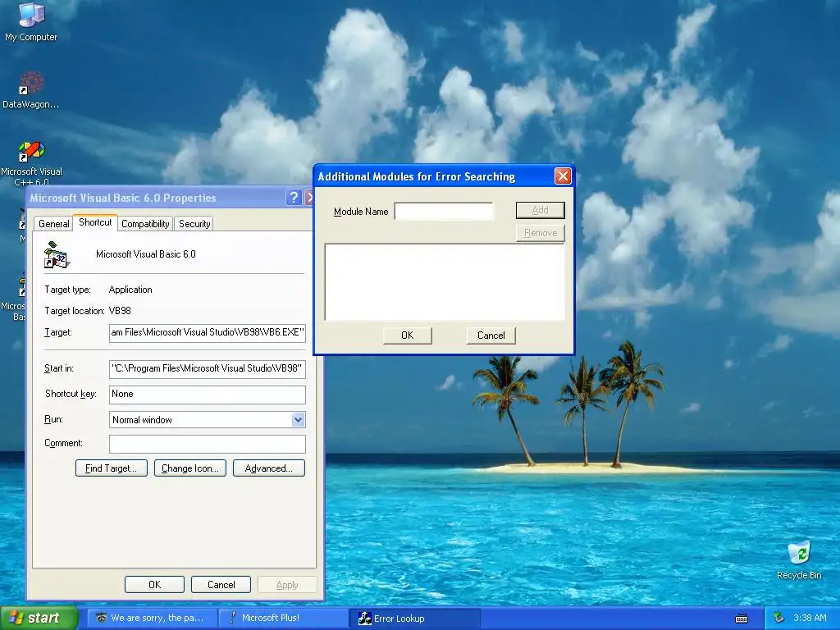This screenshot has height=630, width=840.
Task: Open Advanced shortcut settings
Action: [269, 468]
